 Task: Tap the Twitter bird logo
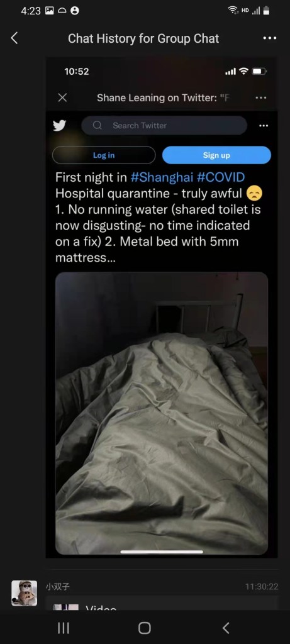click(60, 125)
